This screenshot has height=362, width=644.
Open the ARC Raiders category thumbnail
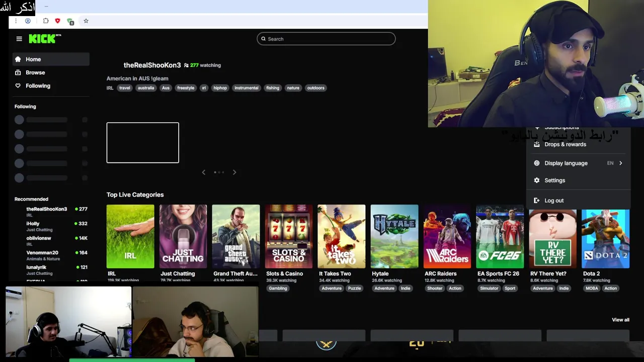[x=447, y=236]
